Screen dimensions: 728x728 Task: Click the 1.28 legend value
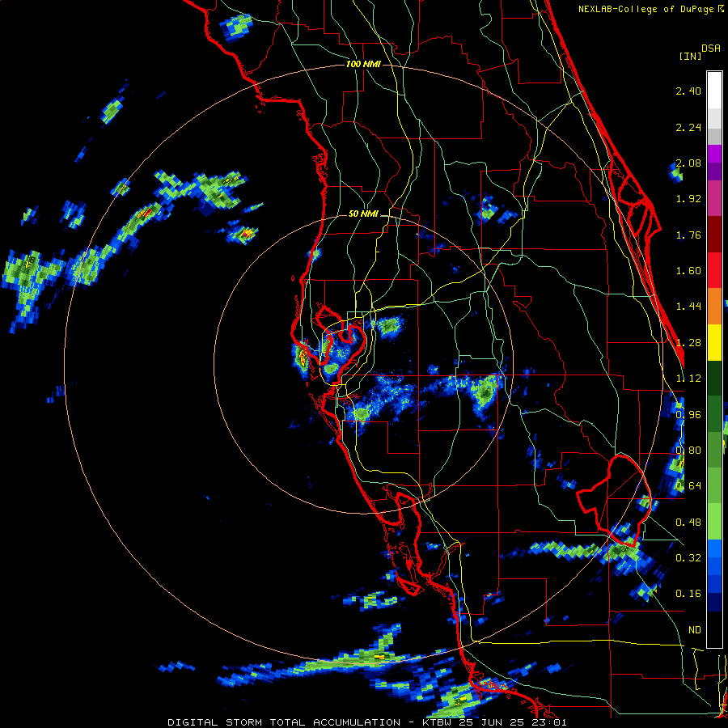(x=688, y=343)
